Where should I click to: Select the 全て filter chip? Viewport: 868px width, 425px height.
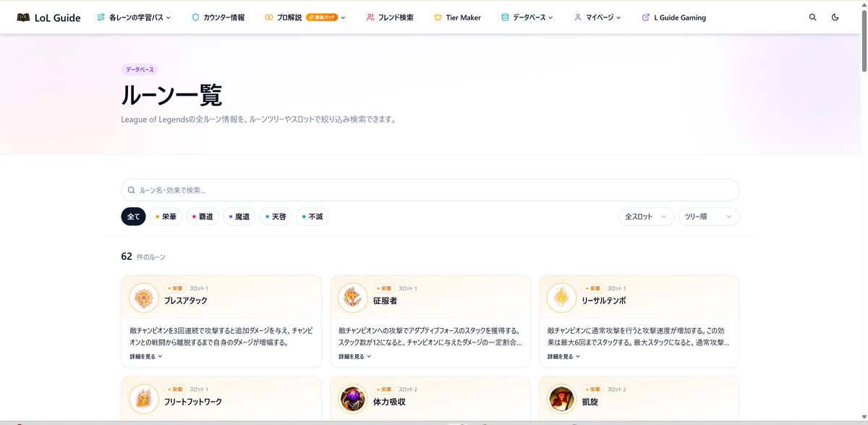click(134, 216)
